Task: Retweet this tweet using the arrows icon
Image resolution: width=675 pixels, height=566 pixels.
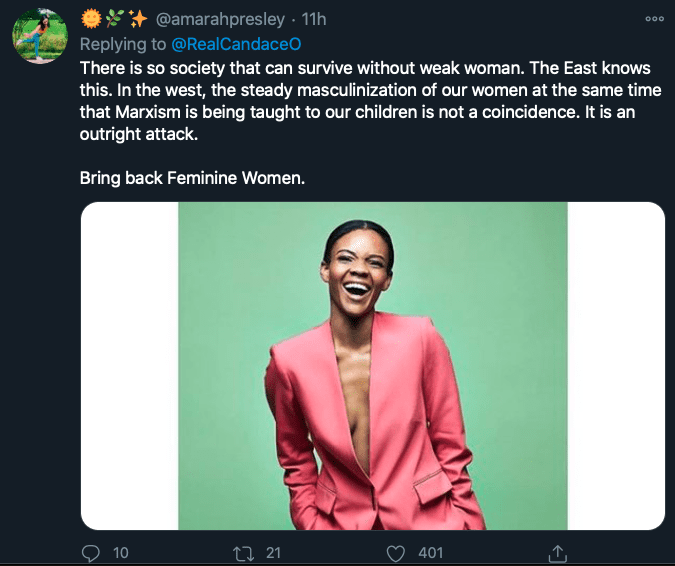Action: tap(241, 551)
